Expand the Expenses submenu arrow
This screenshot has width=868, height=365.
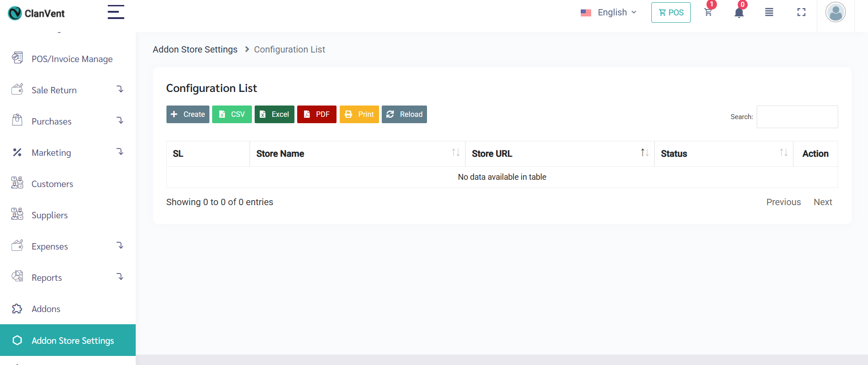click(120, 245)
